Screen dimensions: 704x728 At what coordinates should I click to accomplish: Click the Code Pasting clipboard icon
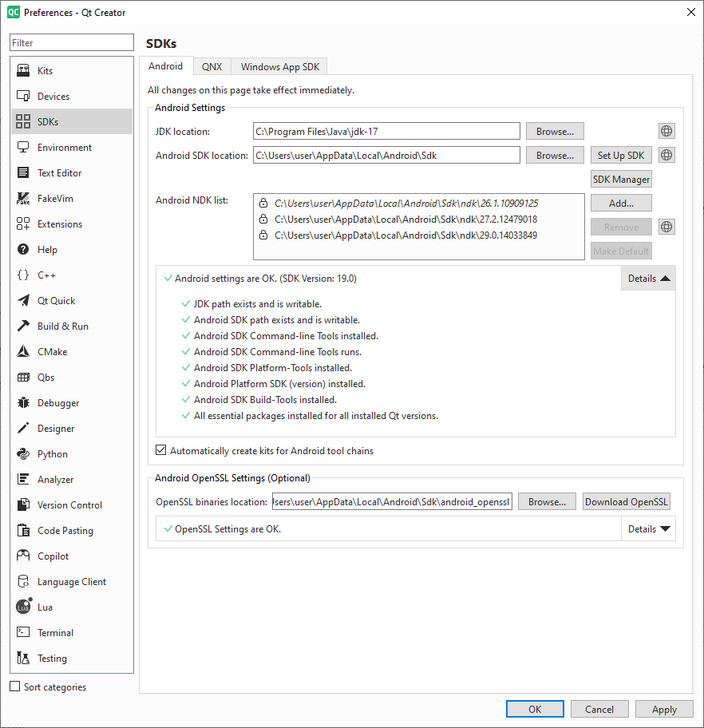click(23, 530)
